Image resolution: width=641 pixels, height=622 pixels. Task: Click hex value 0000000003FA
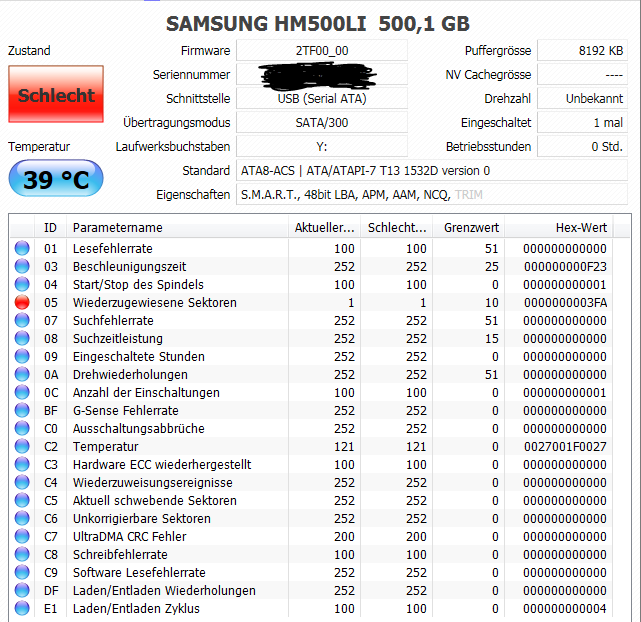[x=565, y=302]
